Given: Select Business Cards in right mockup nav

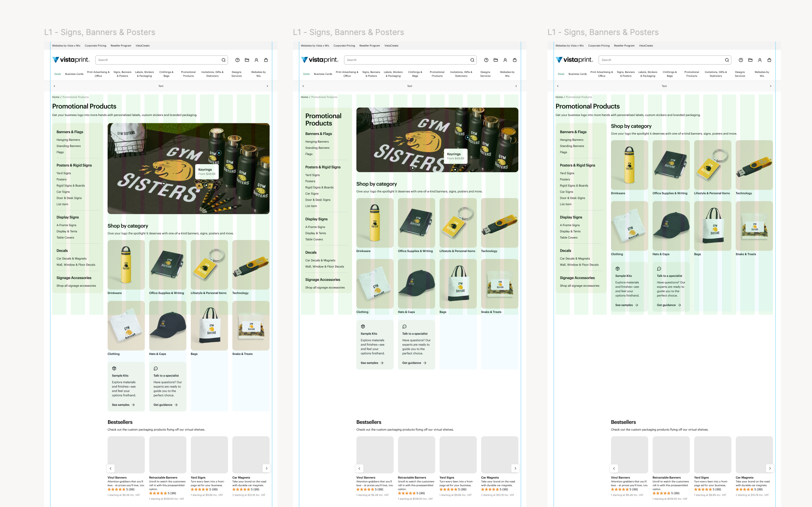Looking at the screenshot, I should point(577,74).
